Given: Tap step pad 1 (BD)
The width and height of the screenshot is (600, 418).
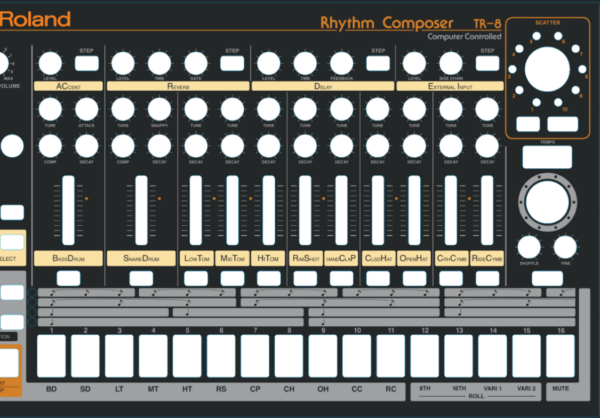Looking at the screenshot, I should coord(51,356).
